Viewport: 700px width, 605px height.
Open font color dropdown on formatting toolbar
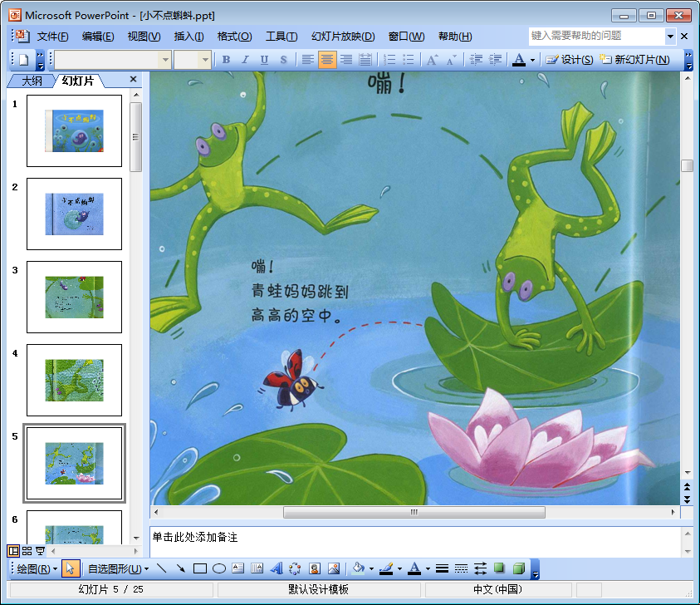coord(532,60)
